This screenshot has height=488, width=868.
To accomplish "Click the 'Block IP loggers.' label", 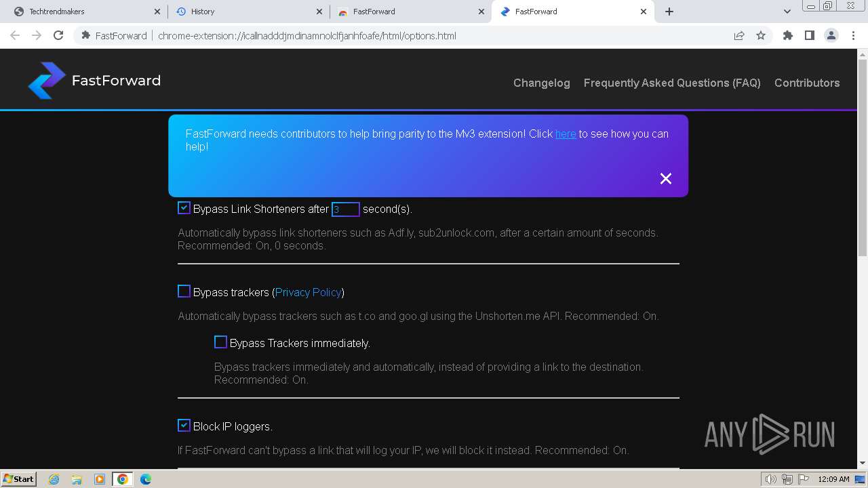I will 233,427.
